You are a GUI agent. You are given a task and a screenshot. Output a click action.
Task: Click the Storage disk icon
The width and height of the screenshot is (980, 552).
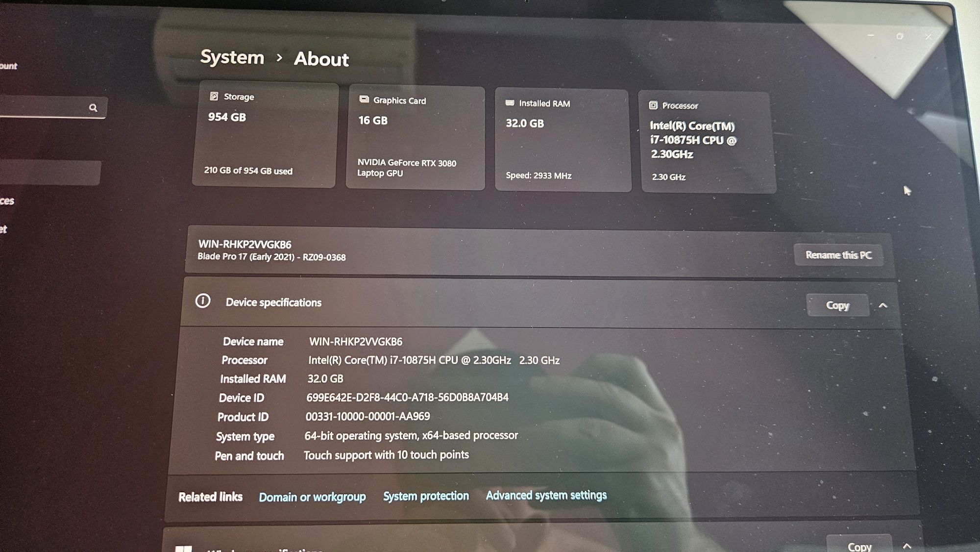[214, 96]
